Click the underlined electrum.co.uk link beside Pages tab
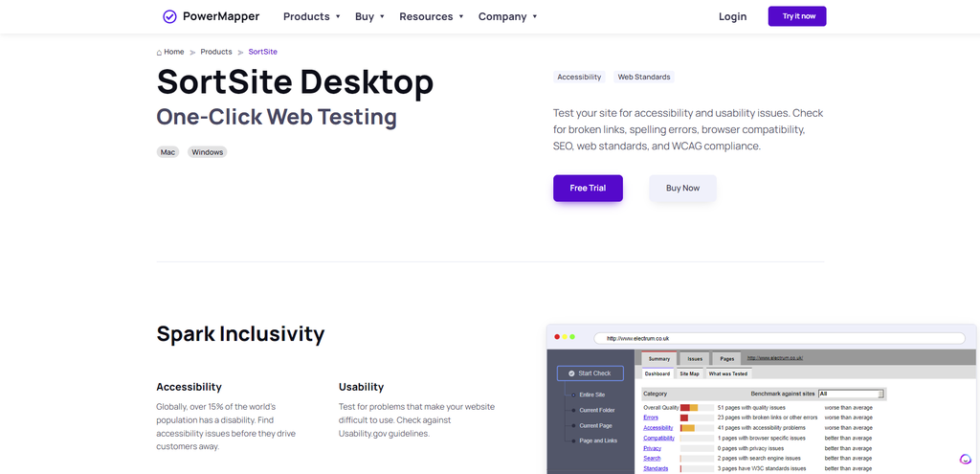This screenshot has width=980, height=474. pos(775,358)
